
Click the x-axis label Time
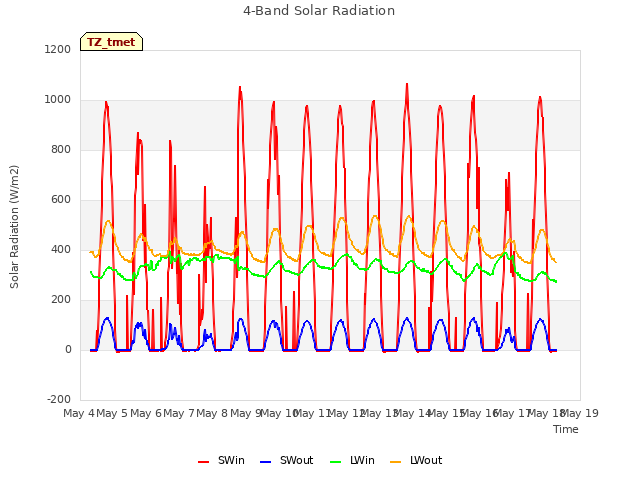point(566,429)
